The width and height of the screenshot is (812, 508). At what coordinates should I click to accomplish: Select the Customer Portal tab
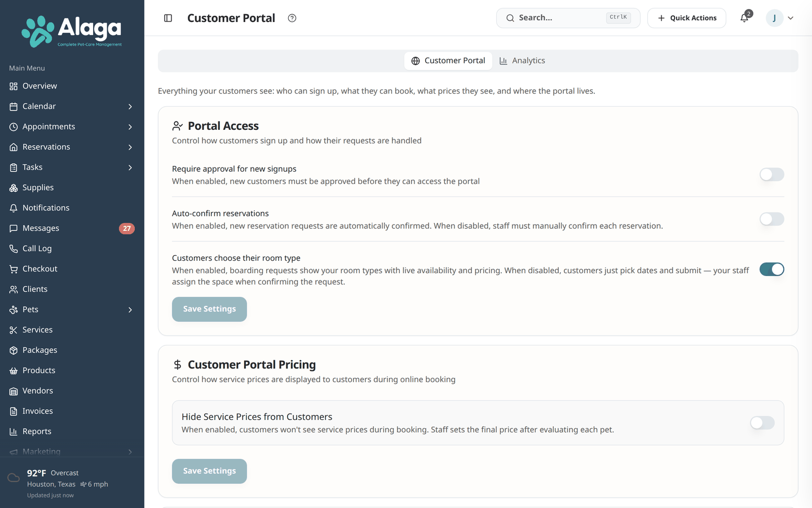pyautogui.click(x=448, y=61)
